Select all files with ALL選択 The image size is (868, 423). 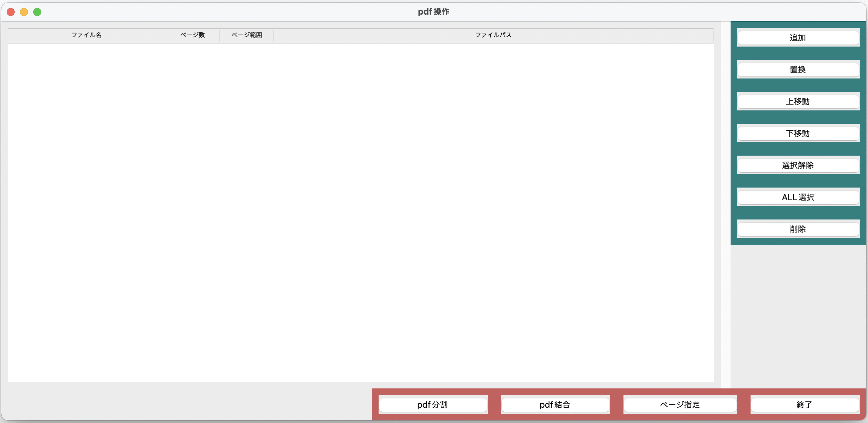798,197
